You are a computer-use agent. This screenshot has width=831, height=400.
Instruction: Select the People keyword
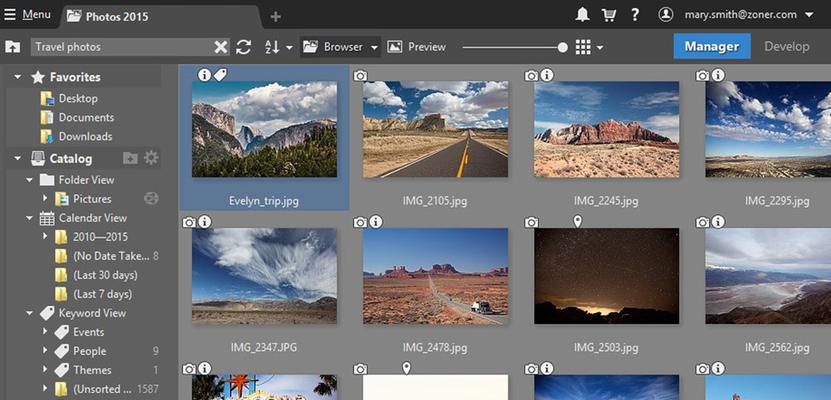90,351
